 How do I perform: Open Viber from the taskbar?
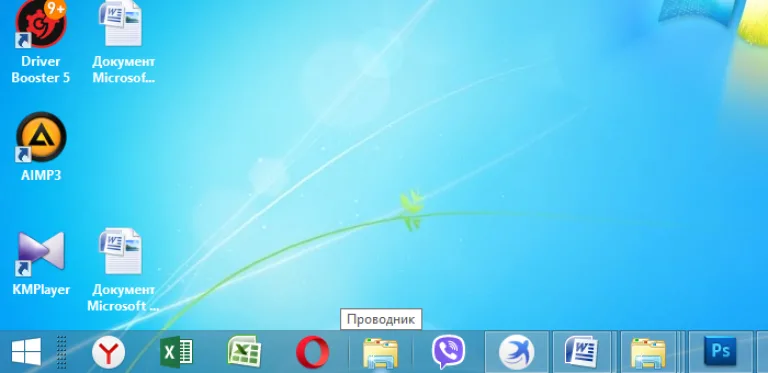point(449,352)
